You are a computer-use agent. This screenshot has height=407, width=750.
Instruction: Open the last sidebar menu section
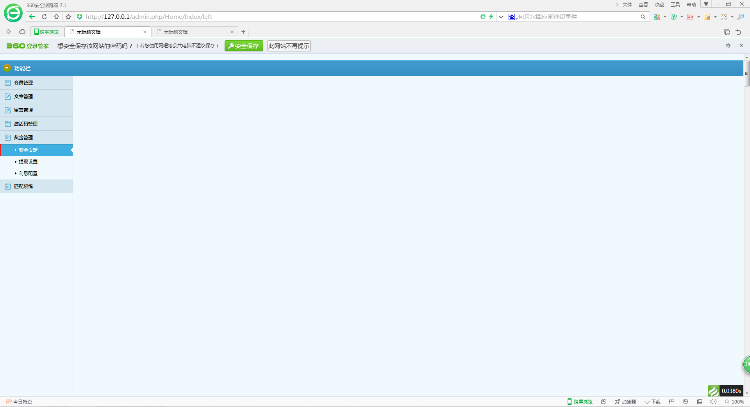coord(36,187)
